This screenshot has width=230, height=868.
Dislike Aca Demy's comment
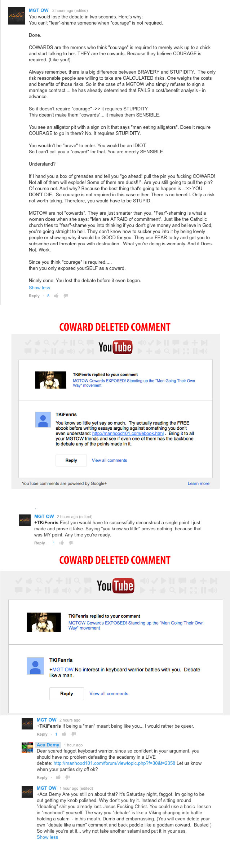coord(67,777)
